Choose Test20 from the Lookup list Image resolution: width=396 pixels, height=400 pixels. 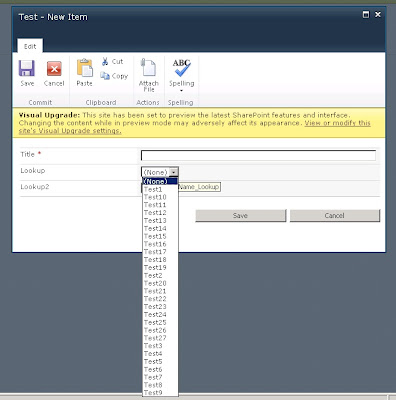point(160,283)
